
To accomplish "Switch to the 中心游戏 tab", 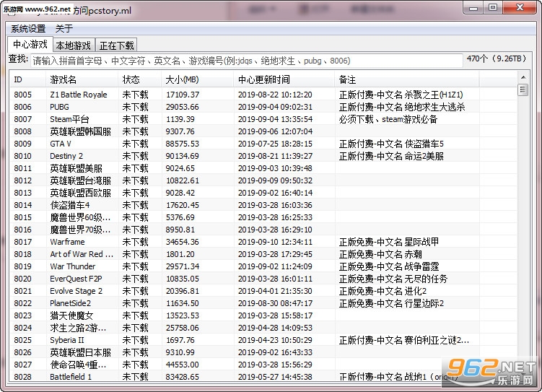I will coord(30,45).
